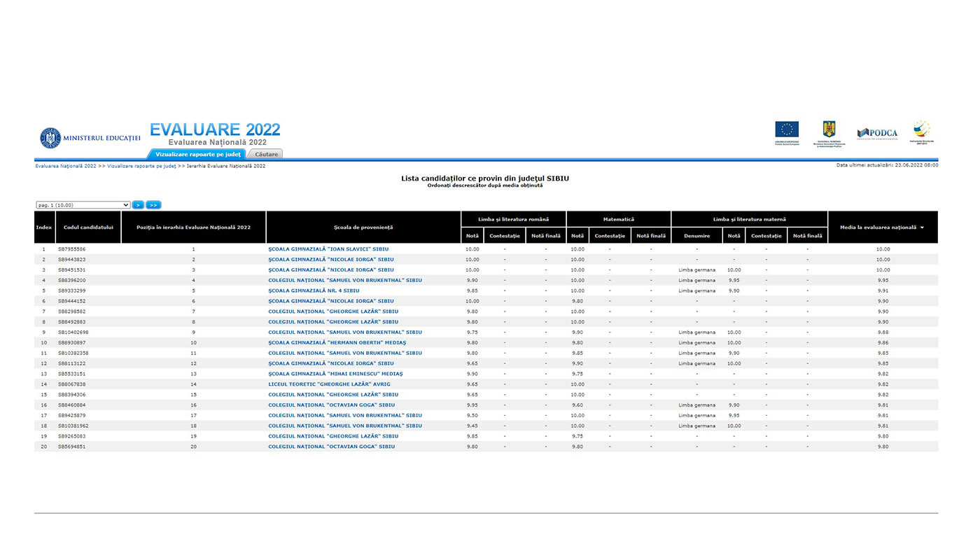This screenshot has height=560, width=980.
Task: Go to next page with single arrow
Action: tap(138, 205)
